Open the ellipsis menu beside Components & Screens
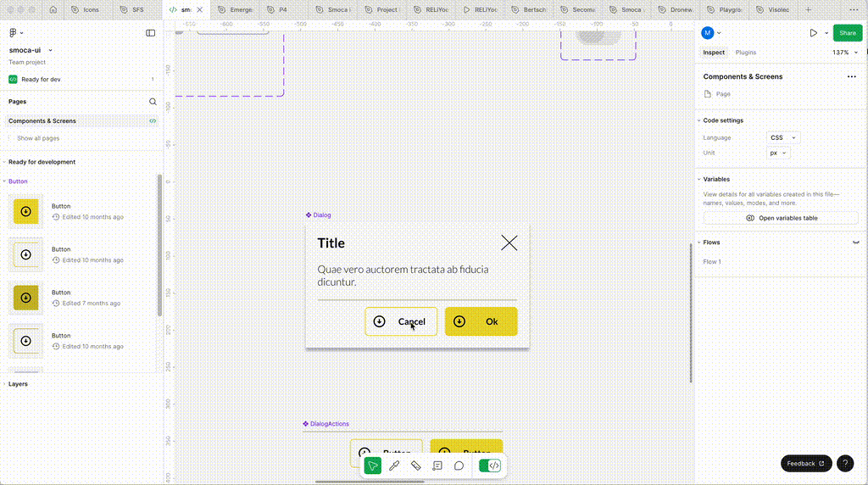 851,76
